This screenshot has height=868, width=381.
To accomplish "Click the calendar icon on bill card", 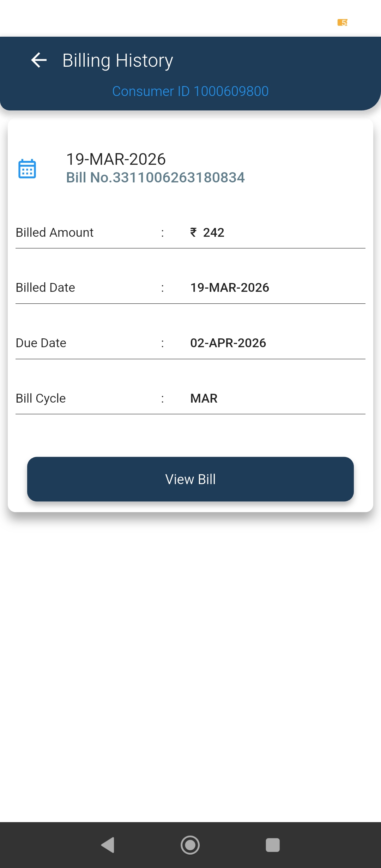I will pyautogui.click(x=27, y=169).
